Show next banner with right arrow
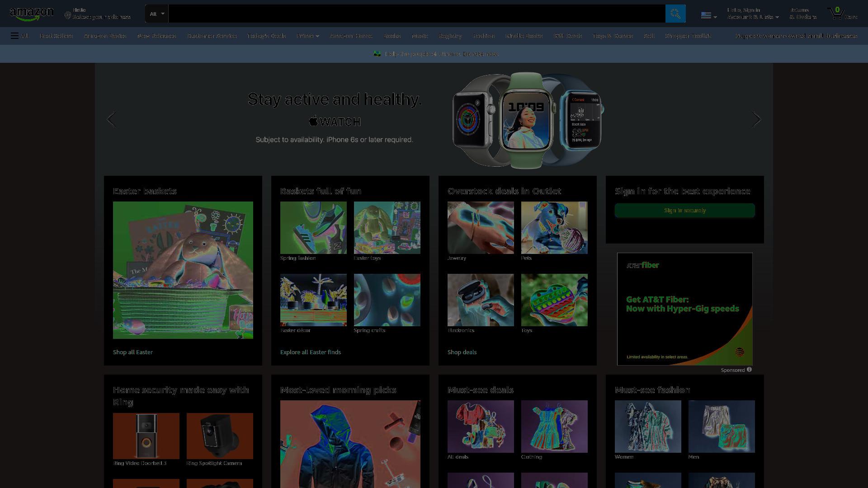 click(x=756, y=119)
